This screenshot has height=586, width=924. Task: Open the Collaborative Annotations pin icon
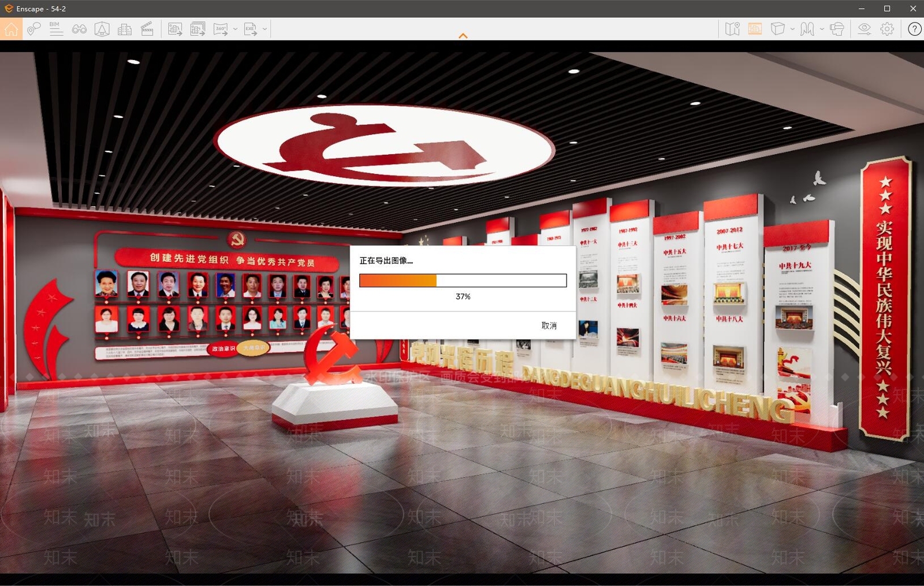[33, 29]
